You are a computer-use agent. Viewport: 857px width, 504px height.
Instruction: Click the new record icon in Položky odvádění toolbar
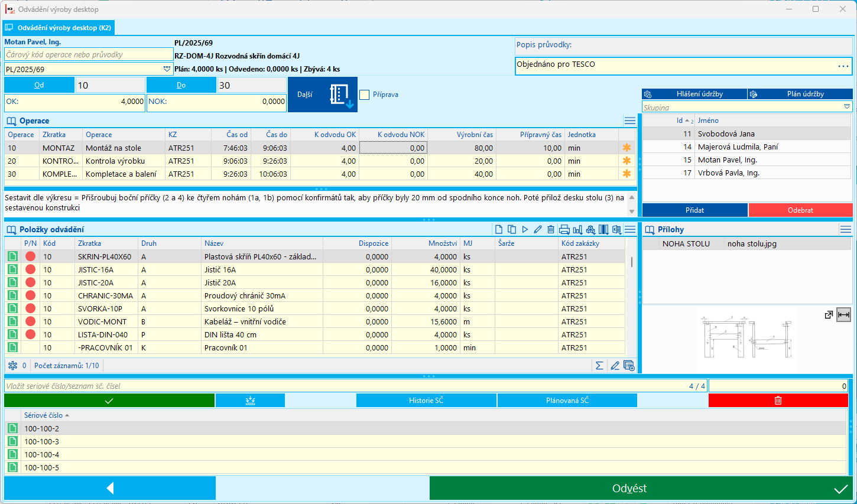[499, 230]
